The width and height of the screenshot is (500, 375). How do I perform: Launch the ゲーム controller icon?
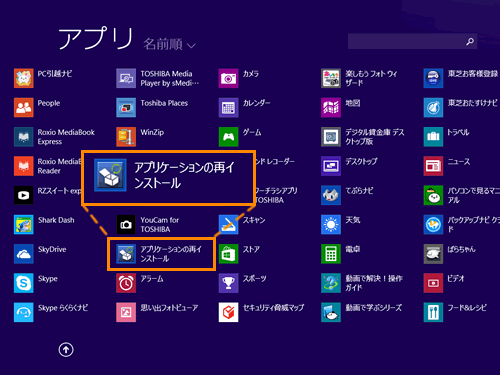coord(228,137)
